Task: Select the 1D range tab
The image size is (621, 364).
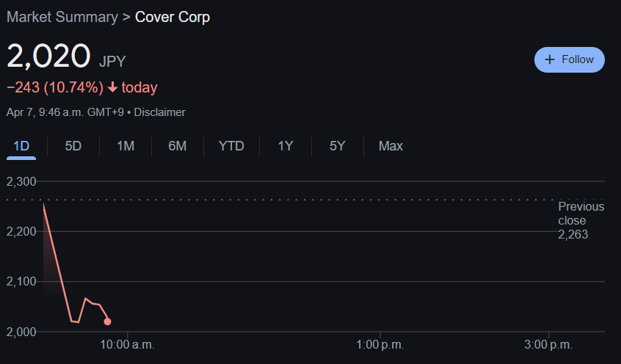Action: 21,146
